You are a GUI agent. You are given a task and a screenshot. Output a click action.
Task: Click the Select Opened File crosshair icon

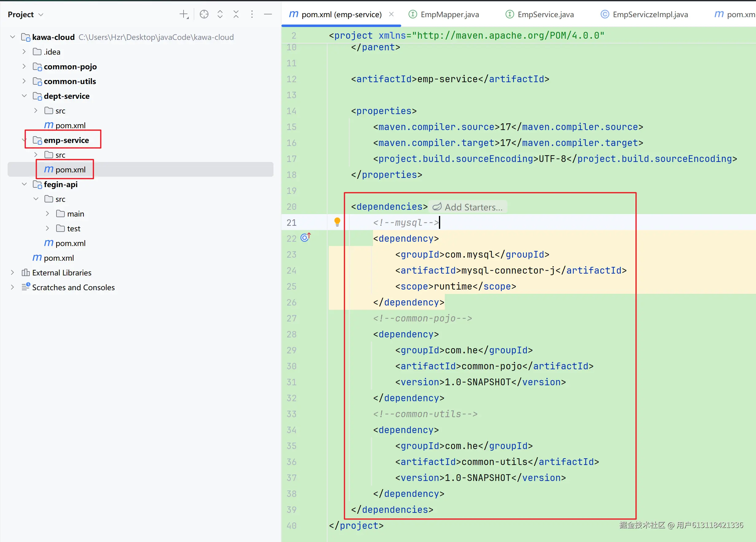(x=204, y=14)
